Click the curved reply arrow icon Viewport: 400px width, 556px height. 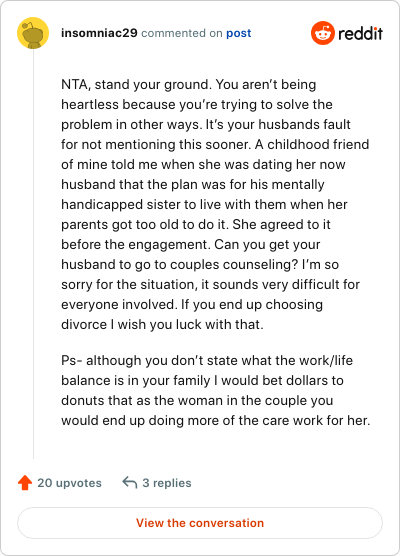point(130,482)
